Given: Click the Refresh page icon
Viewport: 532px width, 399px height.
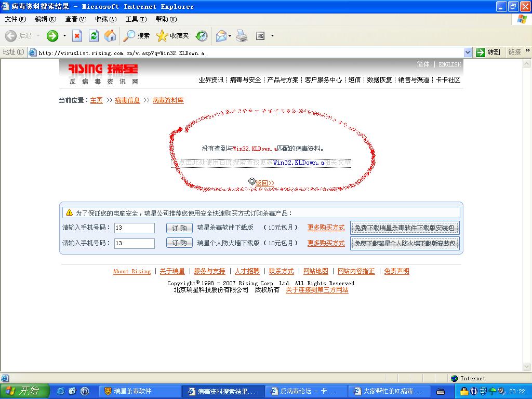Looking at the screenshot, I should [x=94, y=36].
